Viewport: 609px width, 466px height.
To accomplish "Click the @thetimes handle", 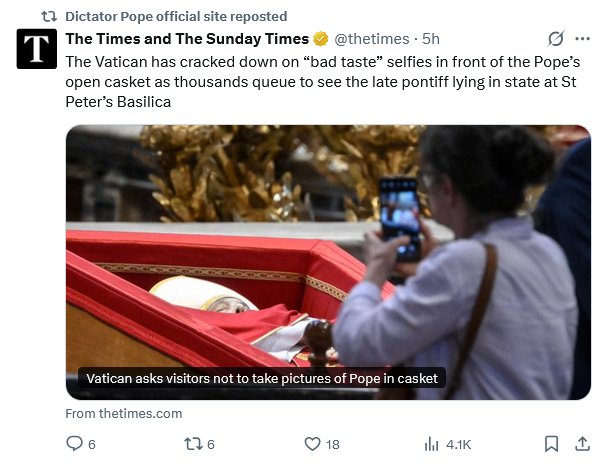I will tap(371, 39).
